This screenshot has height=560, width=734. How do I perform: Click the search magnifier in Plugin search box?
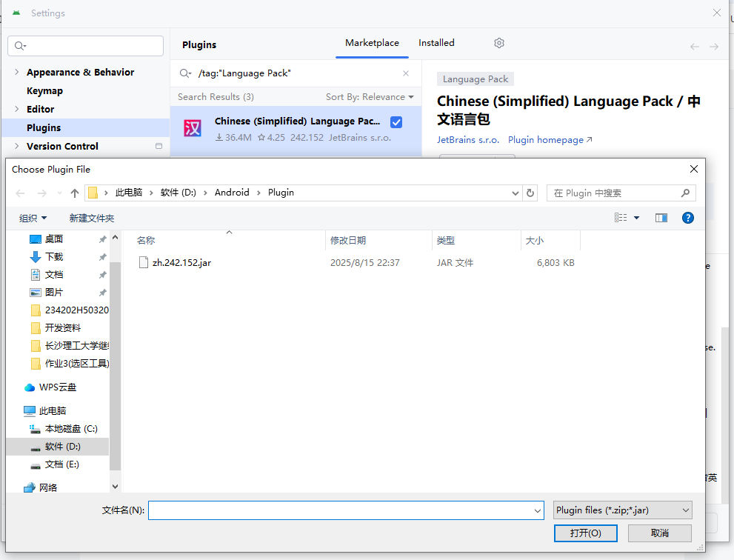tap(686, 193)
